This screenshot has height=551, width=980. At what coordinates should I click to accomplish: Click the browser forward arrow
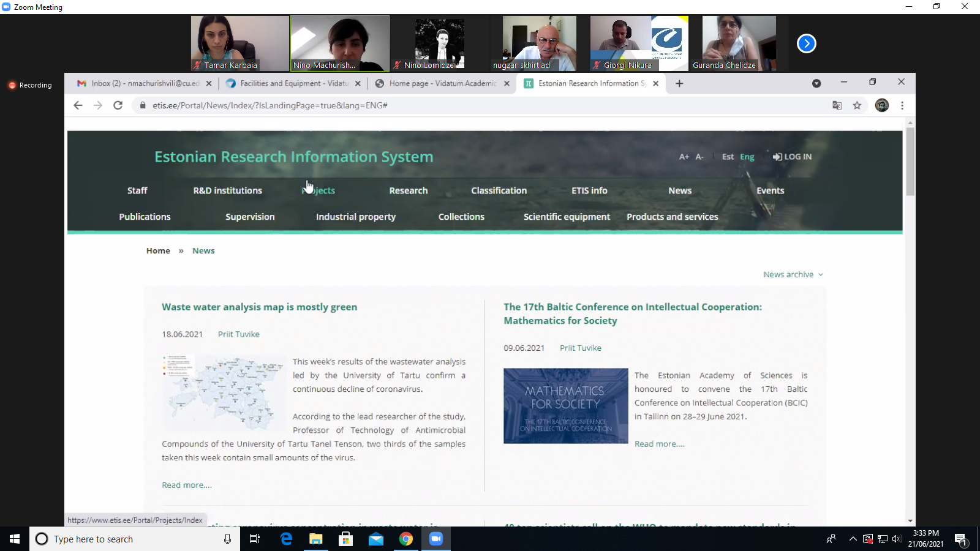[x=98, y=105]
